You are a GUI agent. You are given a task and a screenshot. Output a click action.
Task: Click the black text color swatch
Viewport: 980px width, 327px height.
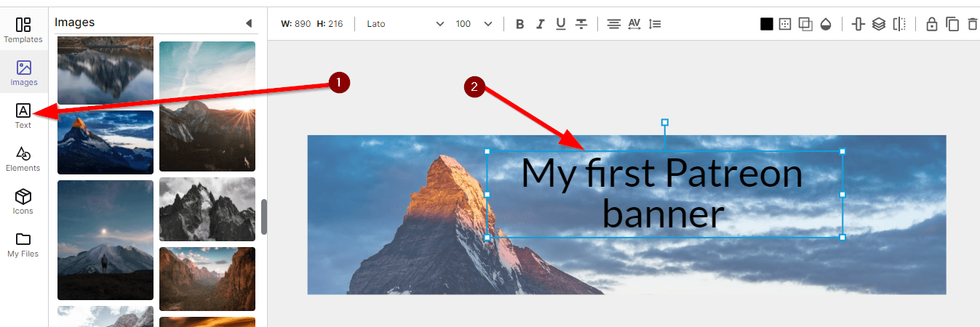(x=766, y=24)
